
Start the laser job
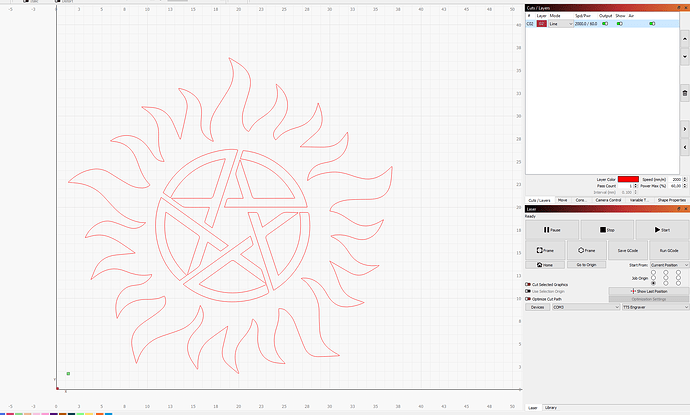coord(662,230)
